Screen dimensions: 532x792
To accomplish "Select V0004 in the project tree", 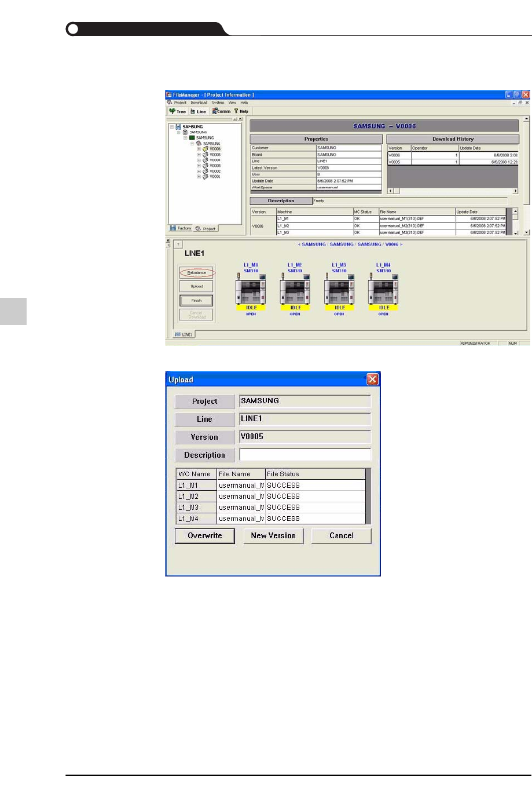I will tap(215, 160).
